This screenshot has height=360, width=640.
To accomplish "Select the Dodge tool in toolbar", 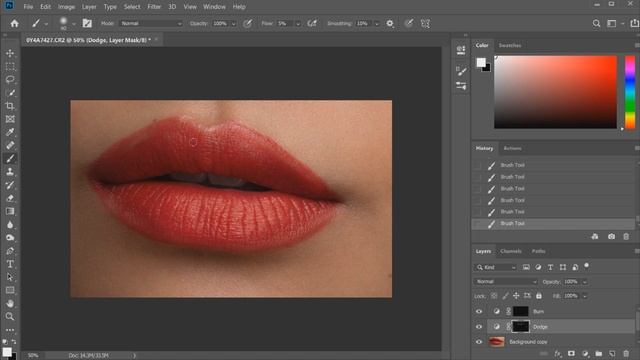I will [10, 238].
